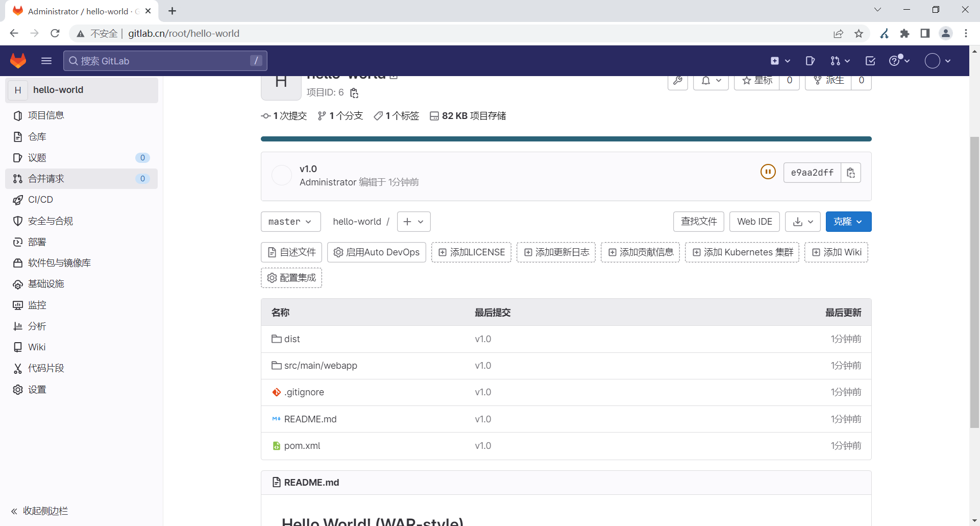The height and width of the screenshot is (526, 980).
Task: Select 安全与合规 in the sidebar
Action: 82,221
